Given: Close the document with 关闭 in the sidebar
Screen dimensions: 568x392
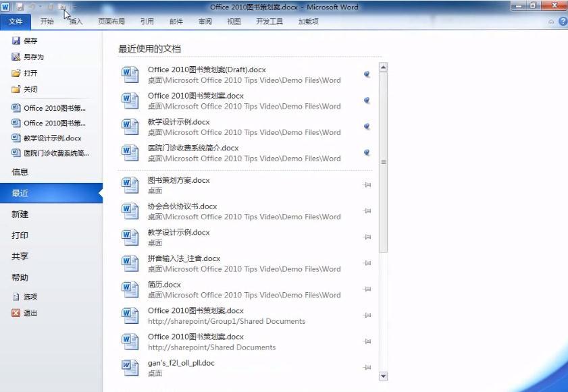Looking at the screenshot, I should coord(24,89).
